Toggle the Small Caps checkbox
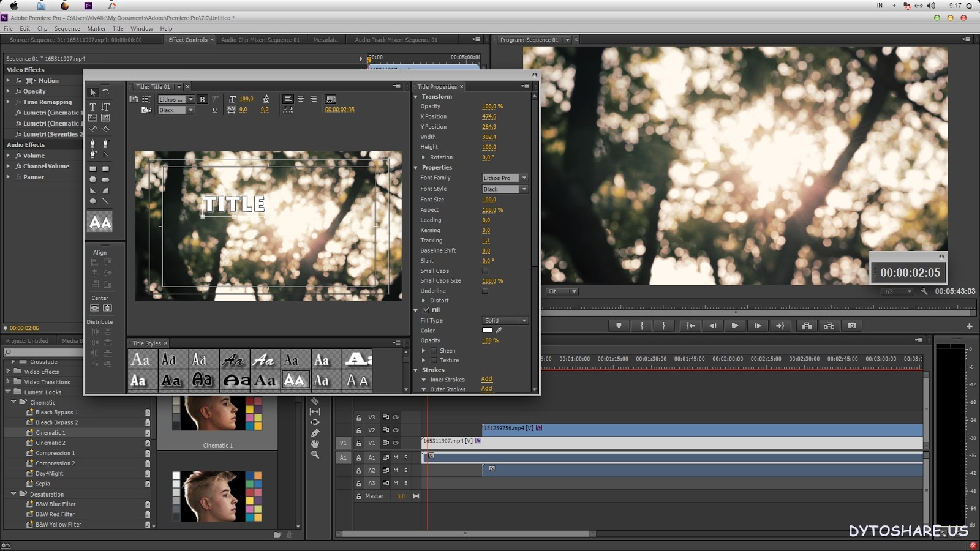980x551 pixels. click(x=484, y=271)
